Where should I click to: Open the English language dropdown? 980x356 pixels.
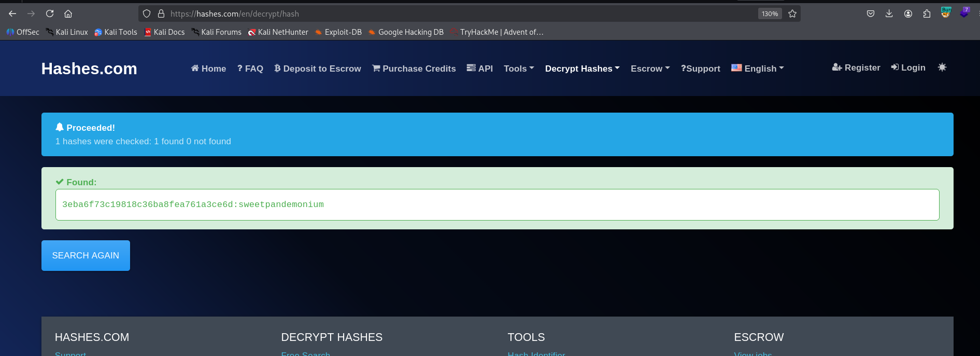coord(758,69)
